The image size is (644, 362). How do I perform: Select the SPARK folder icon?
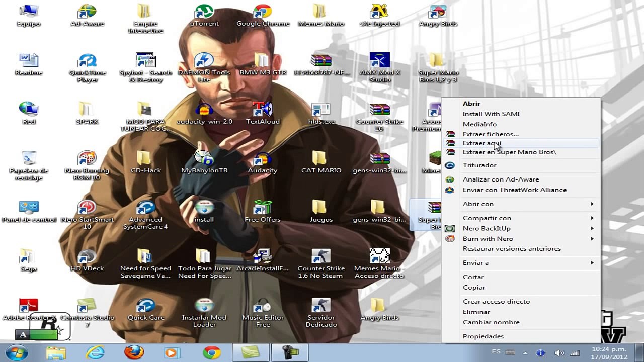(87, 113)
